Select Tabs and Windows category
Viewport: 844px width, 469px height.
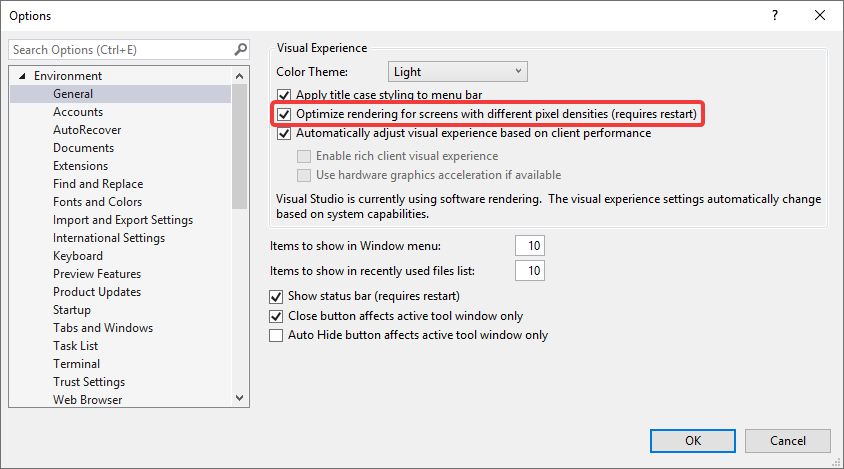pyautogui.click(x=103, y=328)
